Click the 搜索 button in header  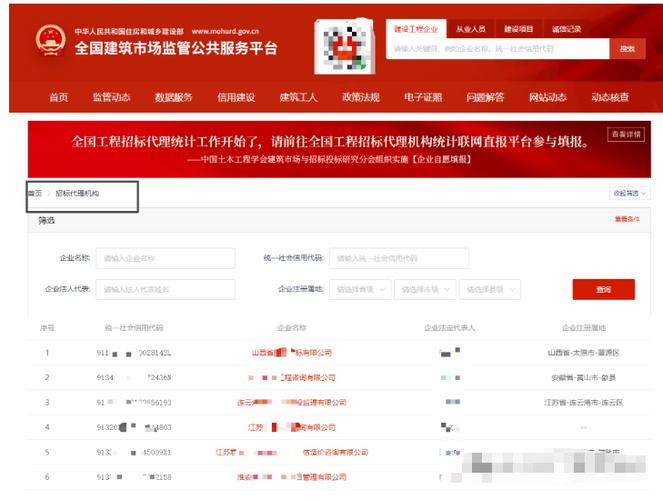click(627, 49)
